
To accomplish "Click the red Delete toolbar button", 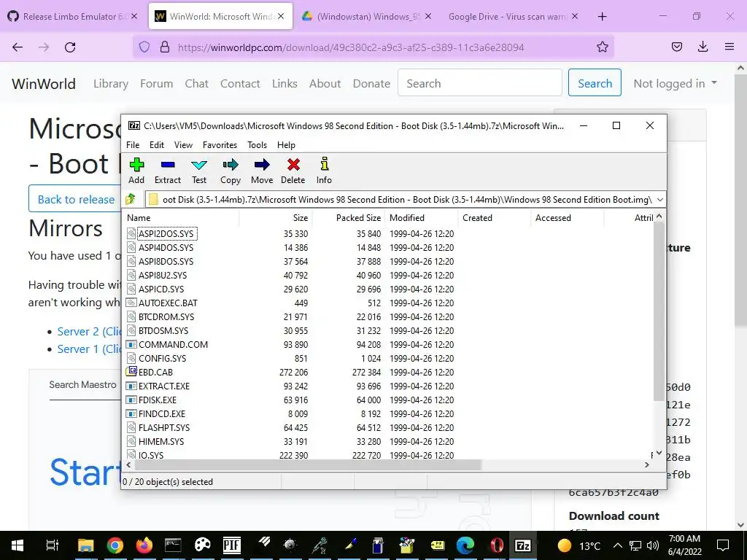I will 293,171.
